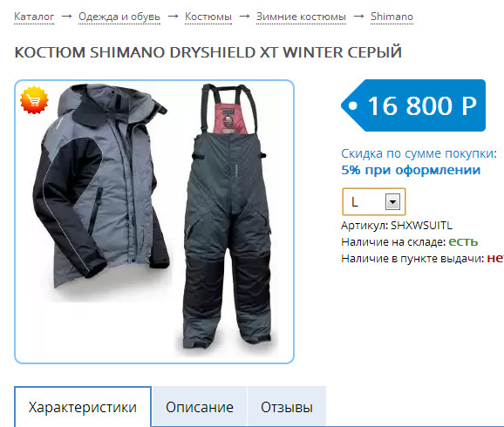Screen dimensions: 504x427
Task: Open Одежда и обувь breadcrumb link
Action: (119, 17)
